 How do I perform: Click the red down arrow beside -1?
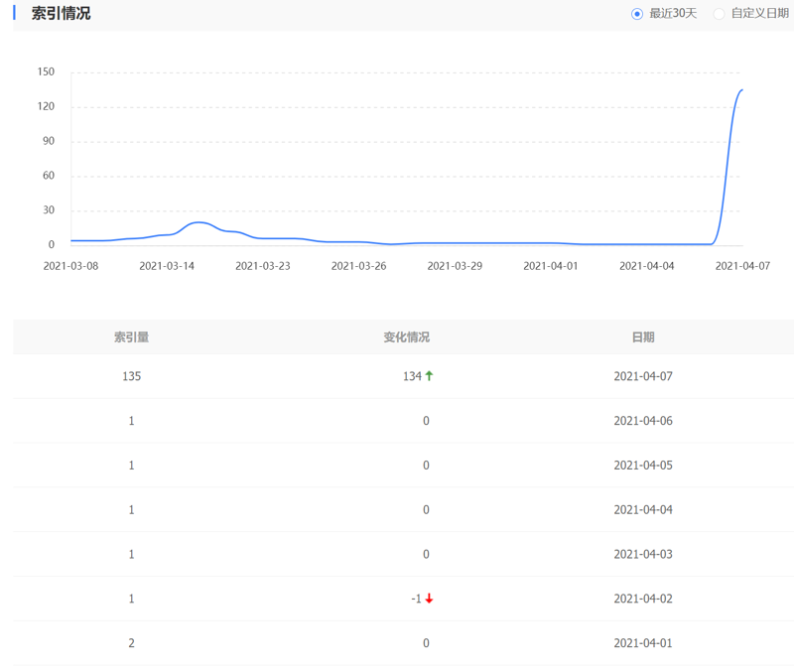pos(430,599)
